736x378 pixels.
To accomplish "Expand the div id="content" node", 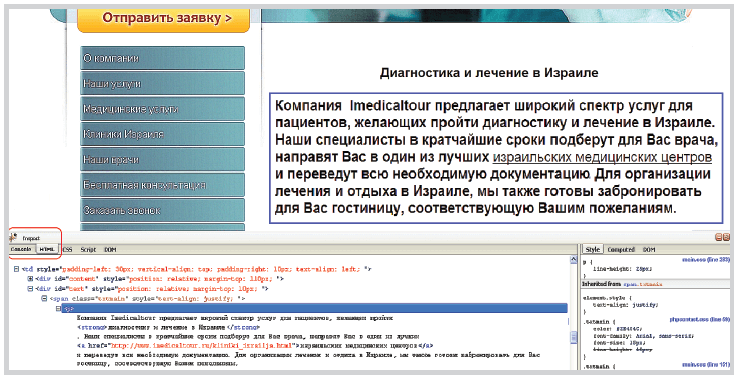I will (x=31, y=279).
